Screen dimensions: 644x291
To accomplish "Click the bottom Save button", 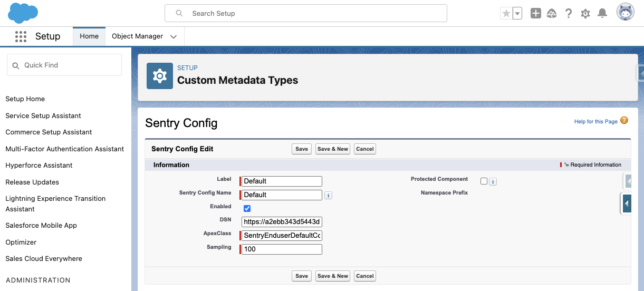I will (x=302, y=276).
